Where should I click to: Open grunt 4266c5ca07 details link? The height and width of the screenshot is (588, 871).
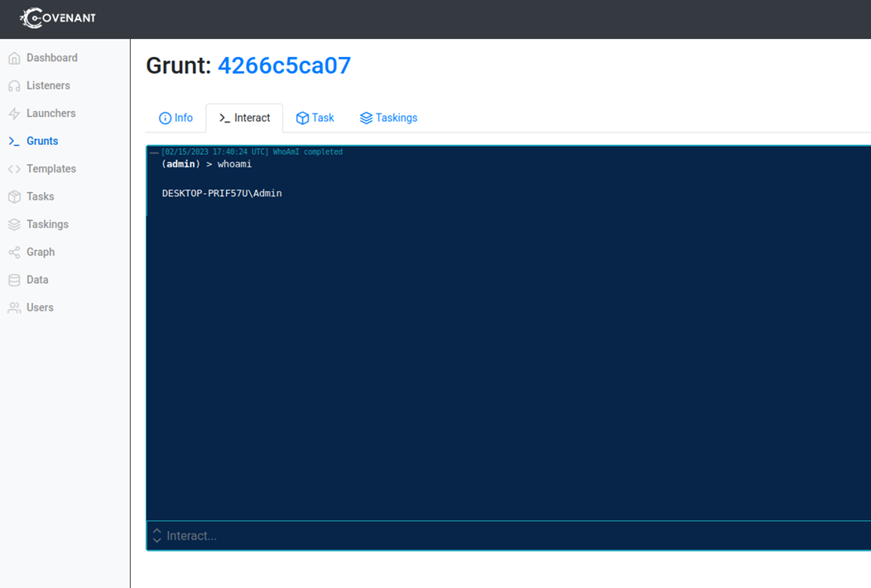(x=284, y=65)
